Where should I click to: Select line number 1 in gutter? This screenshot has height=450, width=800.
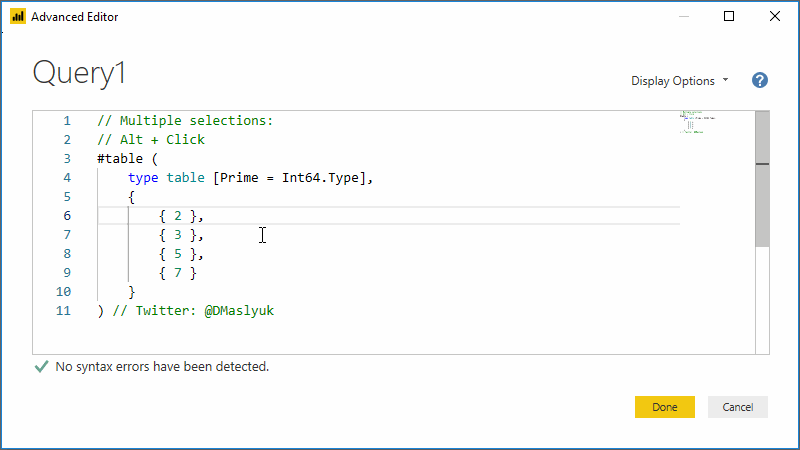[x=67, y=121]
